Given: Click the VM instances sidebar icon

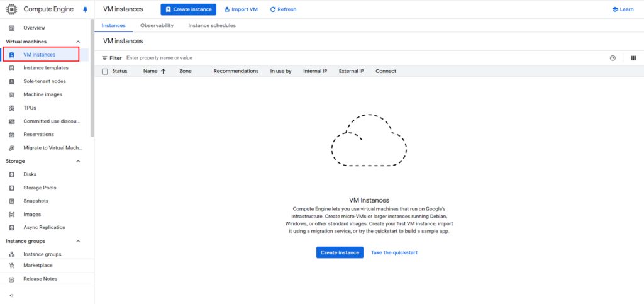Looking at the screenshot, I should point(11,55).
